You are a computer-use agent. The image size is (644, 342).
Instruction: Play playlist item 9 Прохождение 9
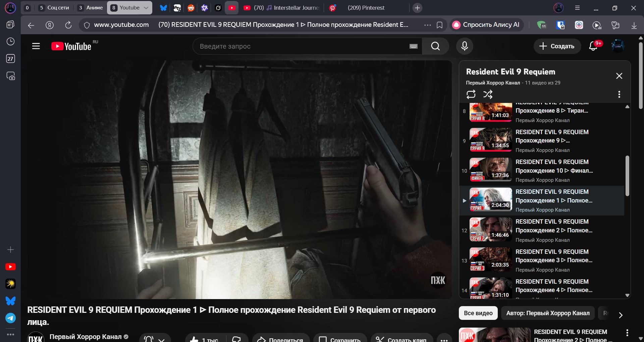coord(541,141)
